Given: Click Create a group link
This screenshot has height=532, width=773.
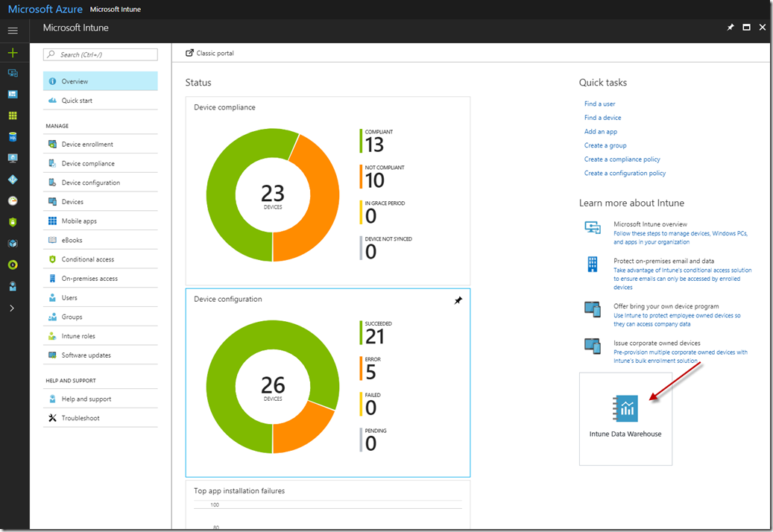Looking at the screenshot, I should point(605,145).
